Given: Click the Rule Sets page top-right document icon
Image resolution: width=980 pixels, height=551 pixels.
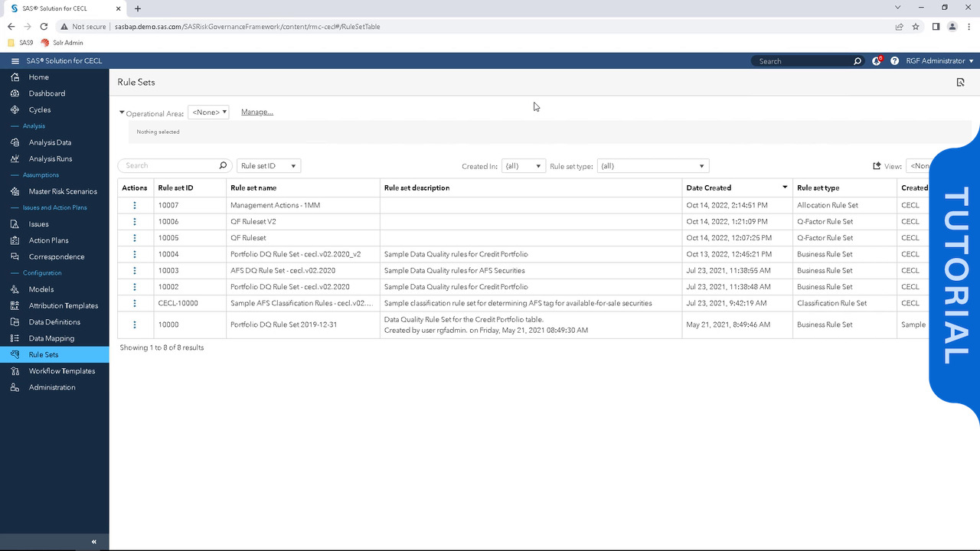Looking at the screenshot, I should [x=960, y=83].
